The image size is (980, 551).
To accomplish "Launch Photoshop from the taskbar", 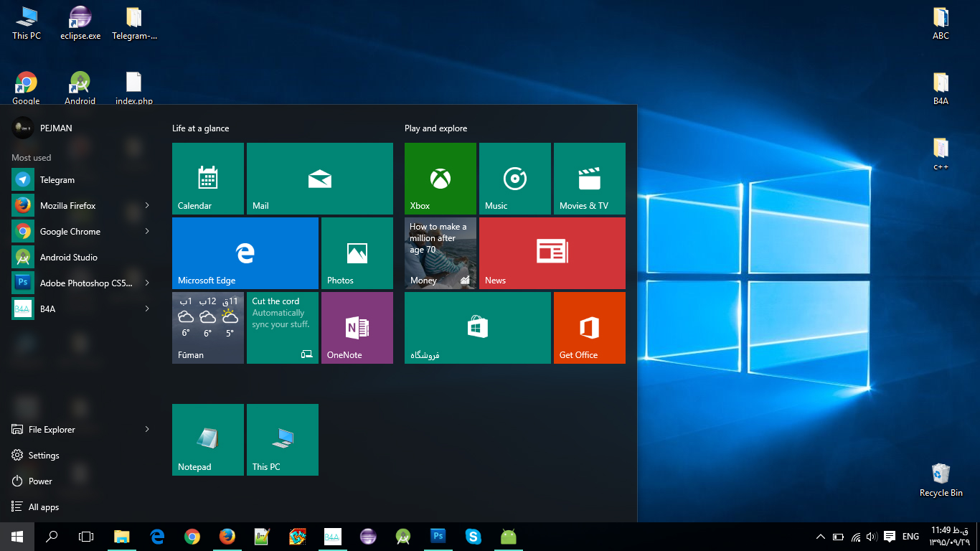I will click(438, 536).
